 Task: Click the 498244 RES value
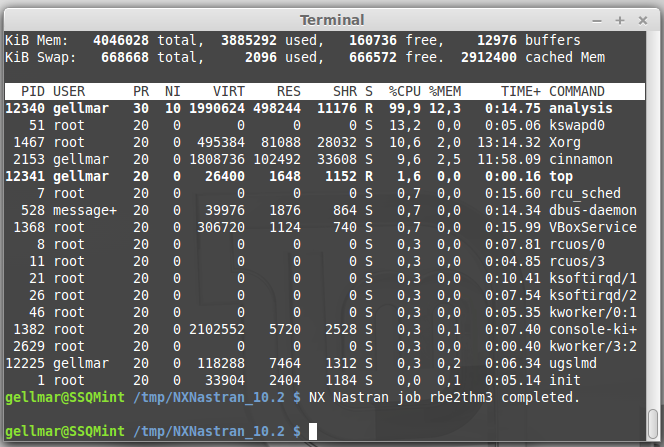(x=277, y=109)
